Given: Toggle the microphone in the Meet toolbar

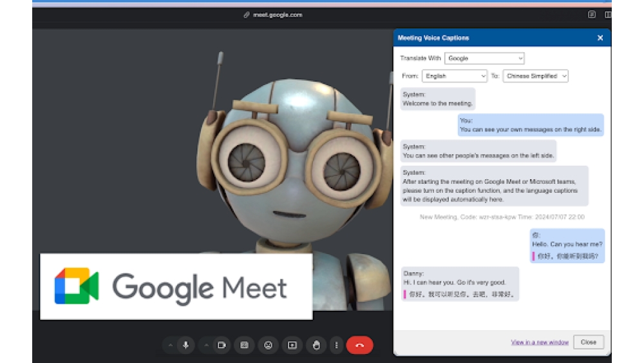Looking at the screenshot, I should click(185, 346).
